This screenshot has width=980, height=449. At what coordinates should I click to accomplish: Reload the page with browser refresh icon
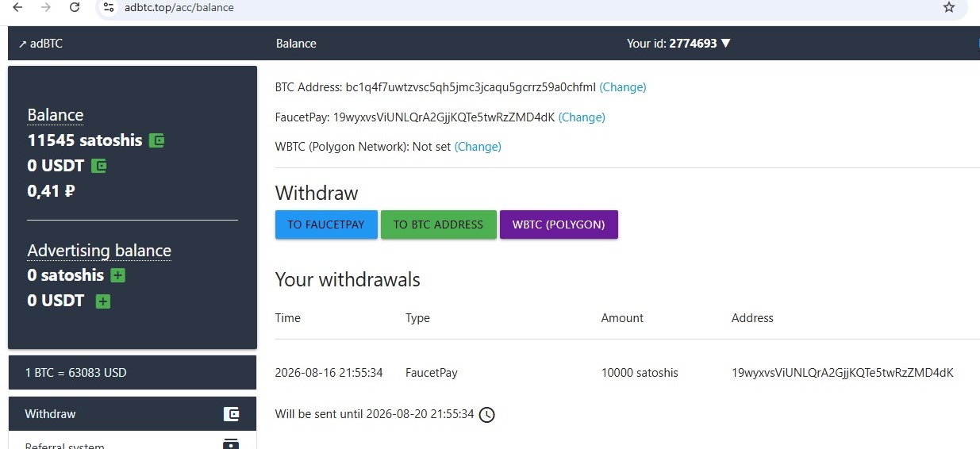(75, 7)
